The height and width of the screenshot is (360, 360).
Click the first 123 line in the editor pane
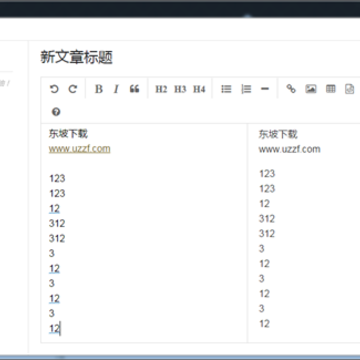(57, 178)
